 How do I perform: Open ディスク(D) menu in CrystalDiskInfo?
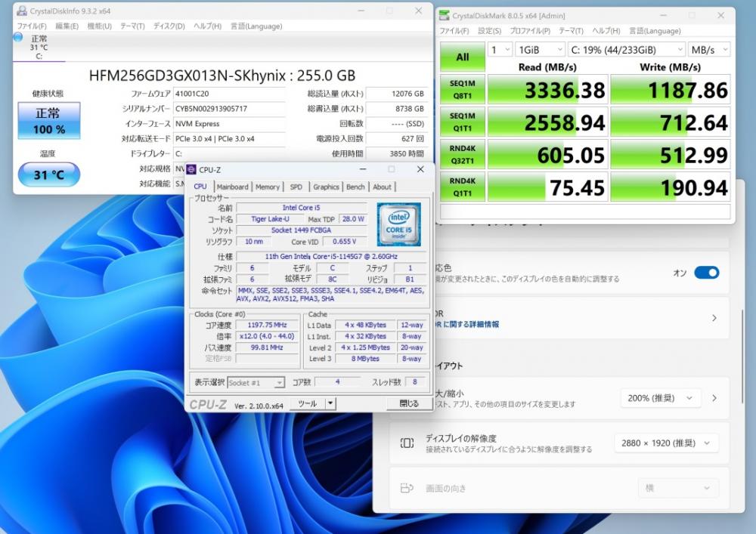[x=169, y=26]
